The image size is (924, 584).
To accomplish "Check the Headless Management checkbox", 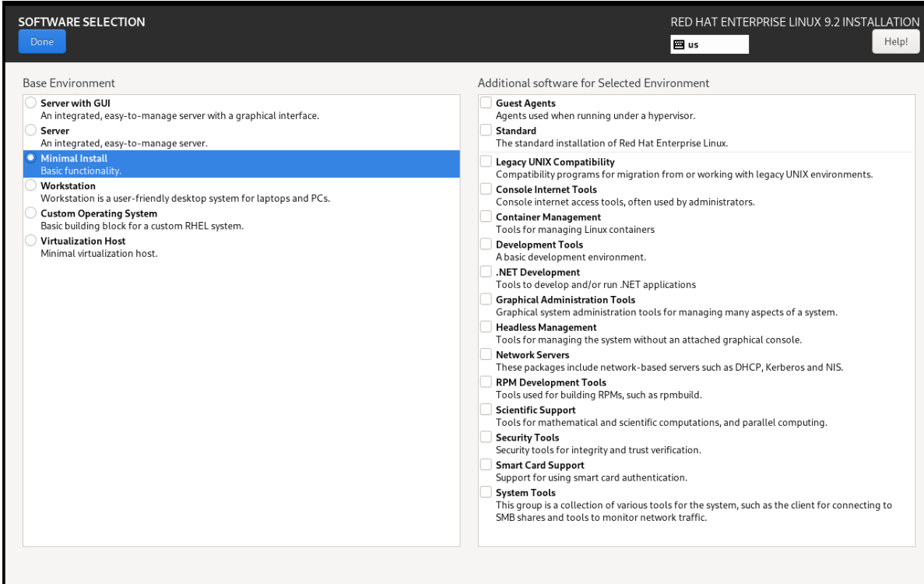I will pos(486,326).
